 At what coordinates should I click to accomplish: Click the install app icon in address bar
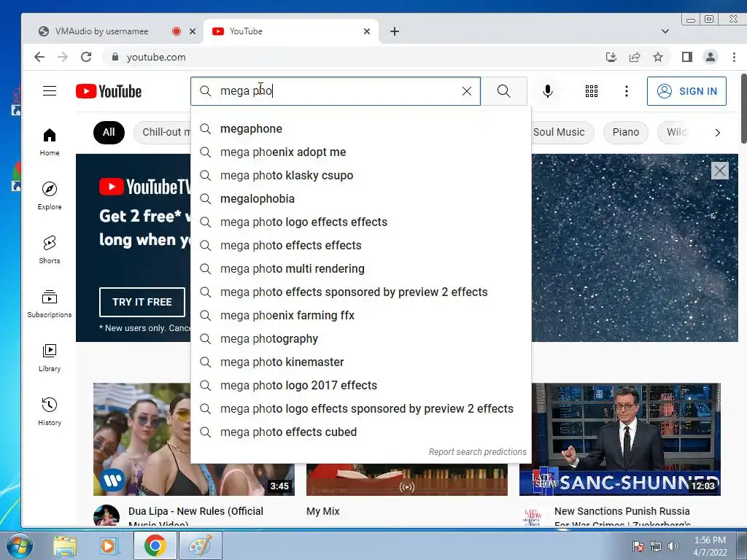point(611,57)
